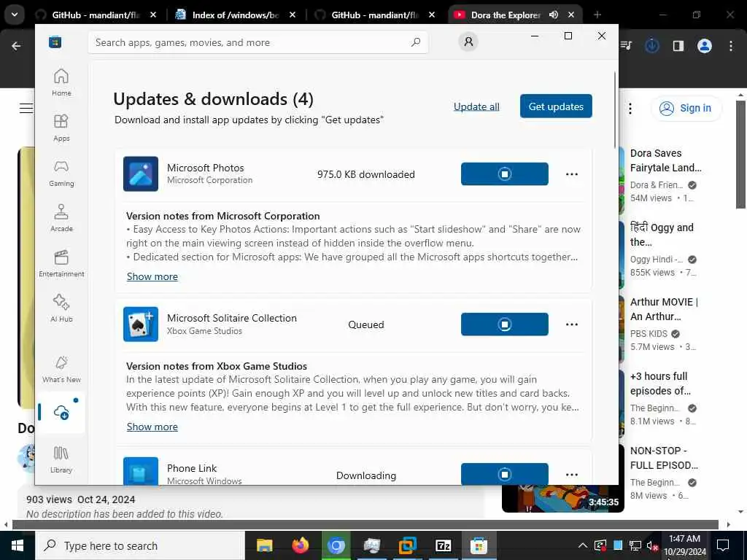Open Firefox from taskbar

(x=300, y=545)
